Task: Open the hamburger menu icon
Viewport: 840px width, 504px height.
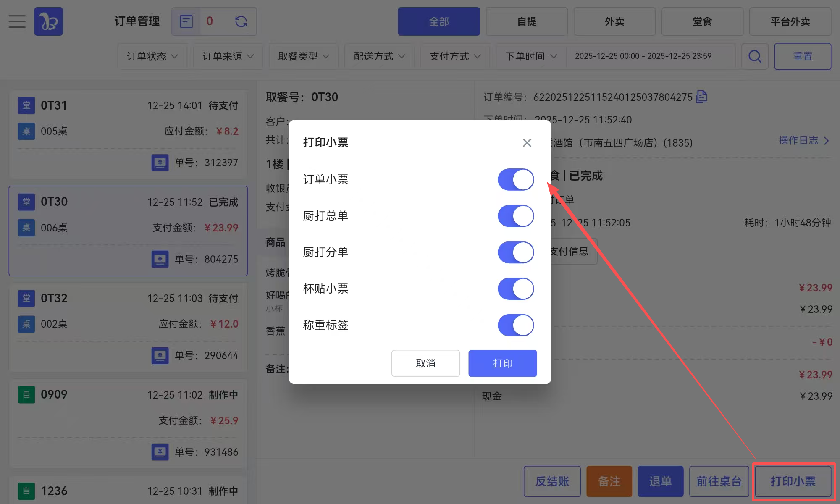Action: (x=17, y=21)
